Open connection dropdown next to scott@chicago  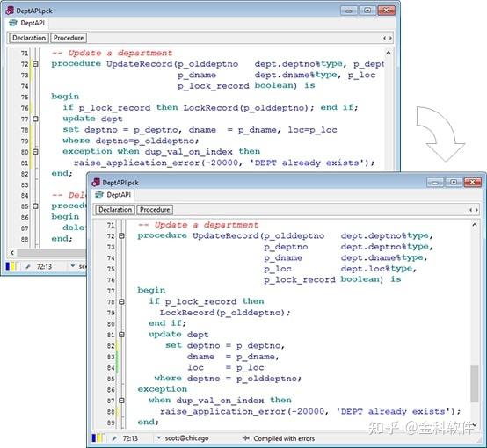(159, 438)
